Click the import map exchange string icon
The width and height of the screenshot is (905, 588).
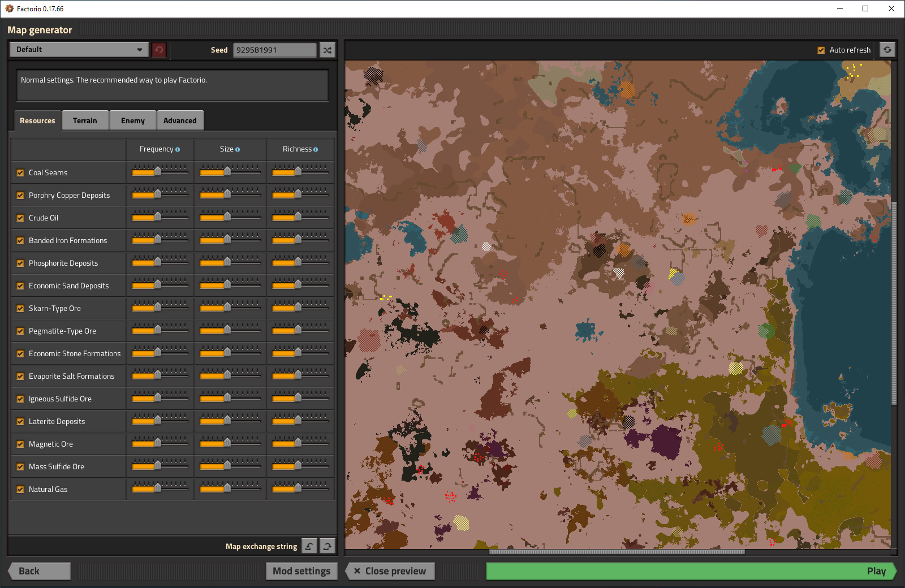(309, 546)
